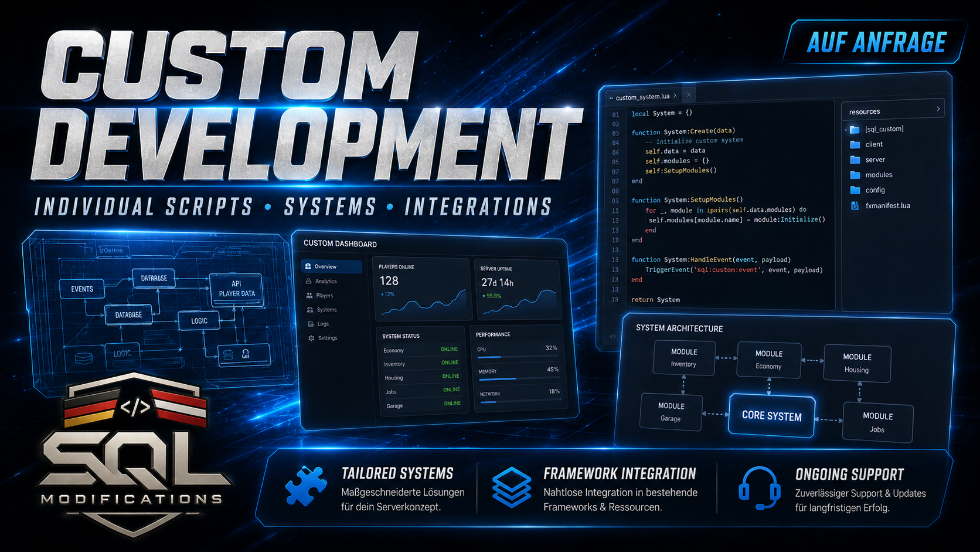The image size is (980, 552).
Task: Select the custom_system.lua editor tab
Action: [x=643, y=96]
